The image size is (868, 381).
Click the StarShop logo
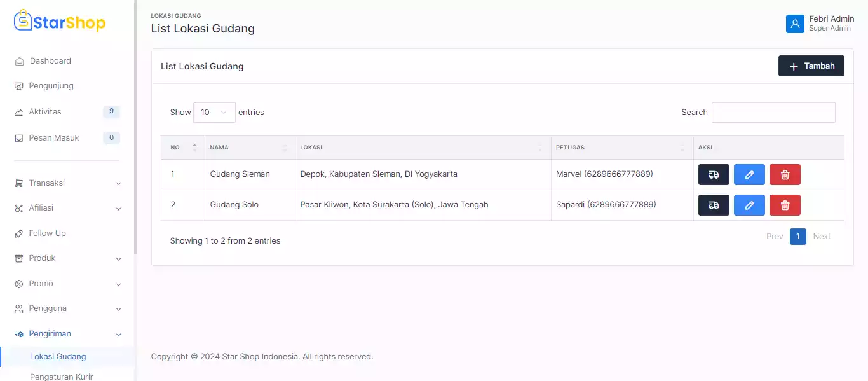pyautogui.click(x=60, y=22)
